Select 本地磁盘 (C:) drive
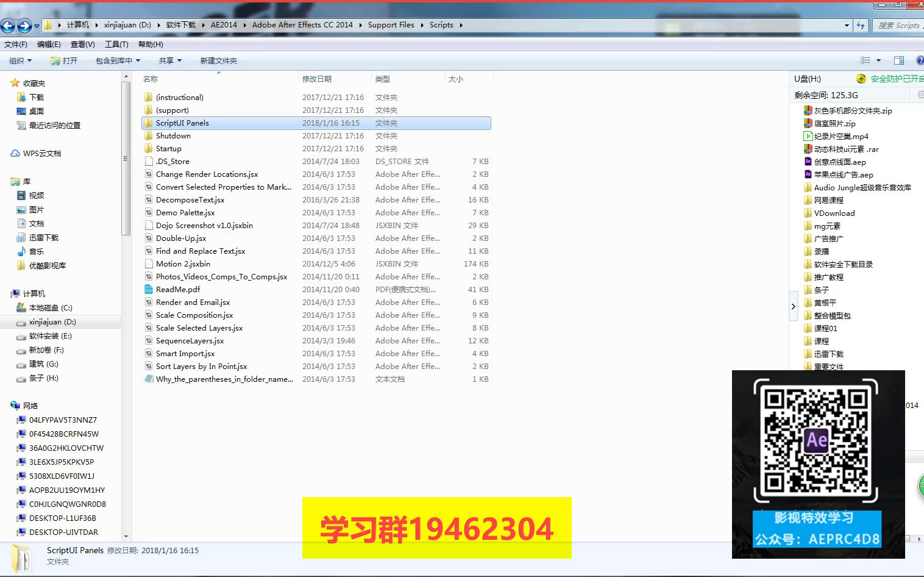 (x=51, y=308)
